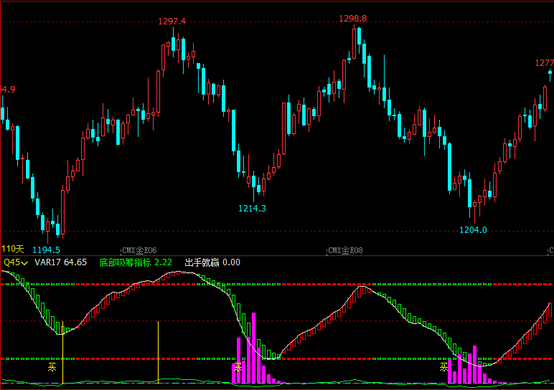Click the 出手就赢 0.00 indicator label
The height and width of the screenshot is (390, 554).
pyautogui.click(x=212, y=262)
